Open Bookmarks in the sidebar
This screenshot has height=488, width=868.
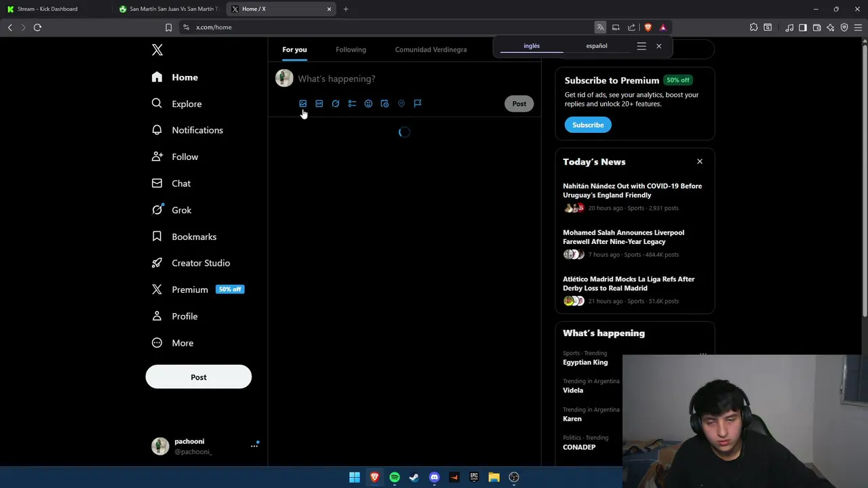coord(184,237)
